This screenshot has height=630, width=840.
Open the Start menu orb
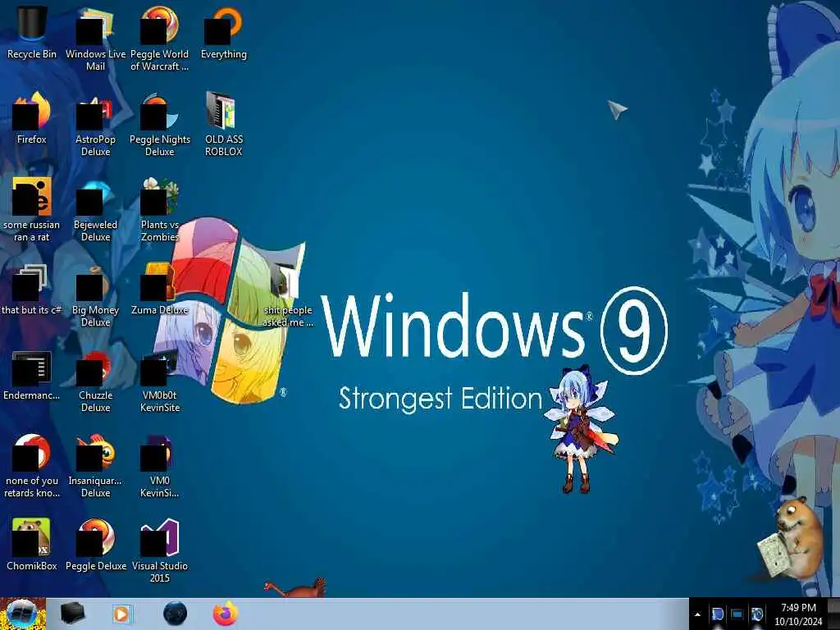pos(22,614)
